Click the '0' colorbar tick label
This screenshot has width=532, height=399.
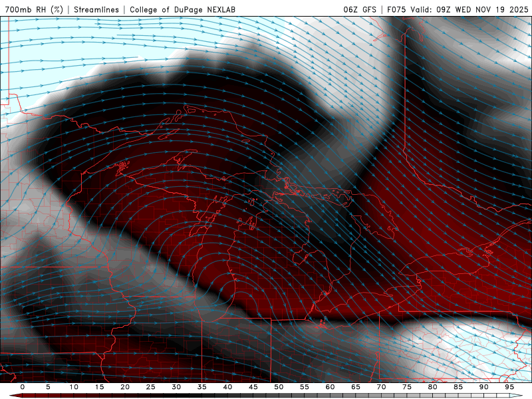point(23,387)
